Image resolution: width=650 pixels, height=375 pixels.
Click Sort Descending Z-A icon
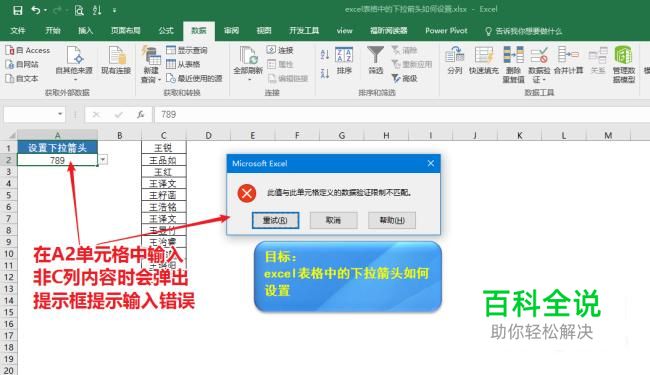[x=325, y=73]
